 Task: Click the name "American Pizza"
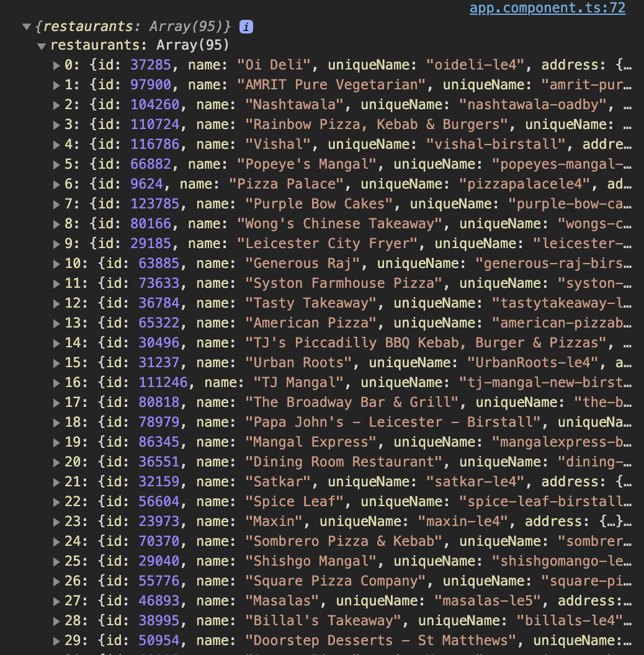click(x=311, y=323)
